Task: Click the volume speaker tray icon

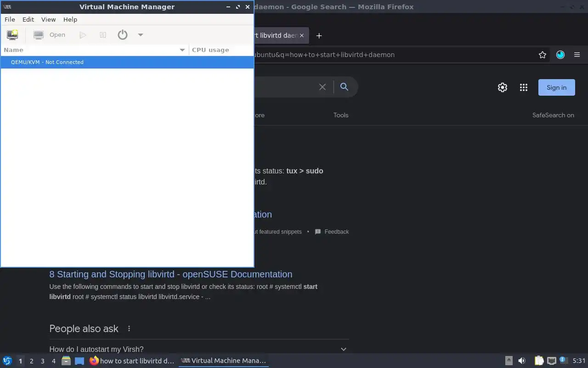Action: click(522, 361)
